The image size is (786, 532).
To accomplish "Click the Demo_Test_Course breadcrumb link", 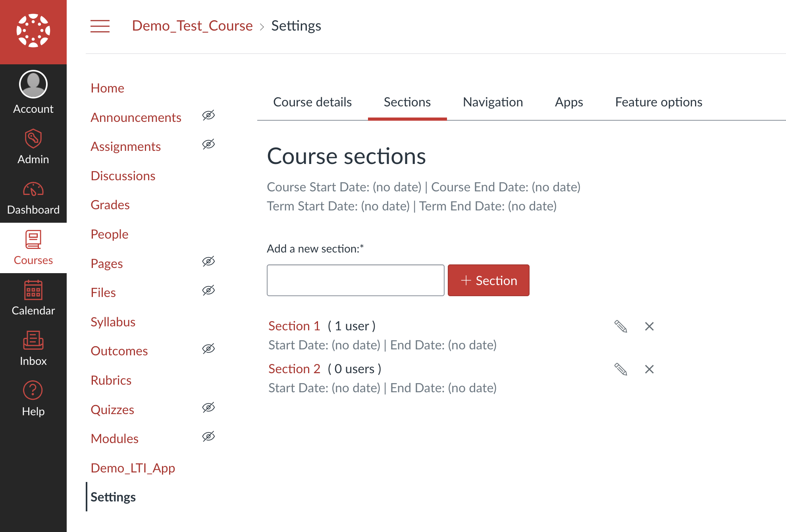I will coord(192,26).
